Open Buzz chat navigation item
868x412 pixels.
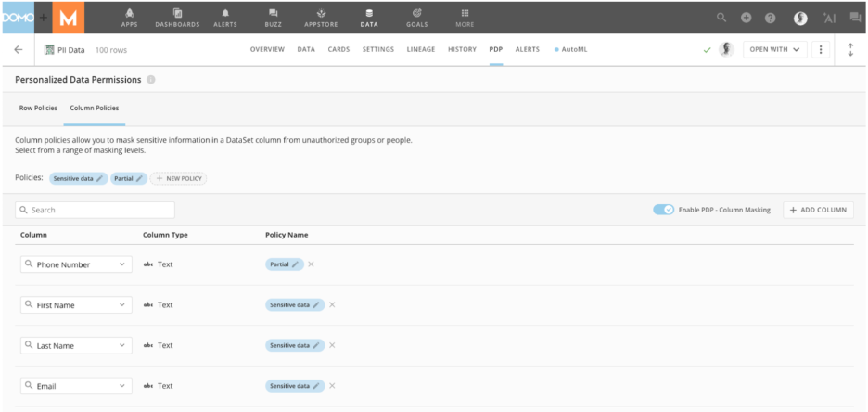274,17
